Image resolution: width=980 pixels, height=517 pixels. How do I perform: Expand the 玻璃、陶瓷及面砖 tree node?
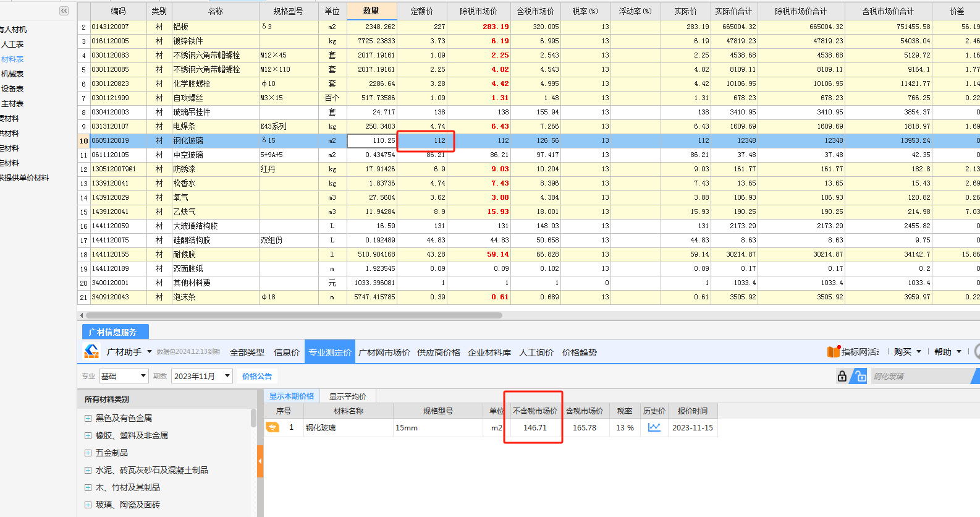[88, 505]
